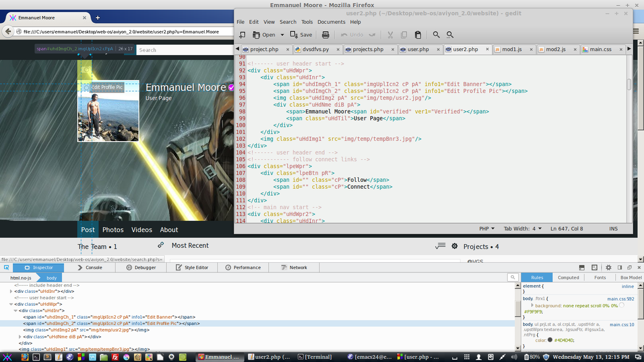This screenshot has height=362, width=644.
Task: Expand the uHdNme diB pA div node
Action: (x=20, y=337)
